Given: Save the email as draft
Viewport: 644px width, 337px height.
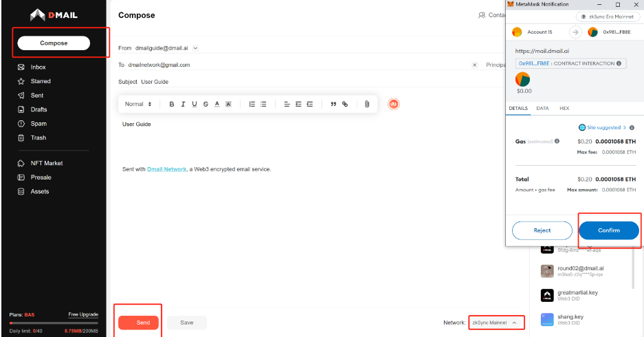Looking at the screenshot, I should click(187, 323).
